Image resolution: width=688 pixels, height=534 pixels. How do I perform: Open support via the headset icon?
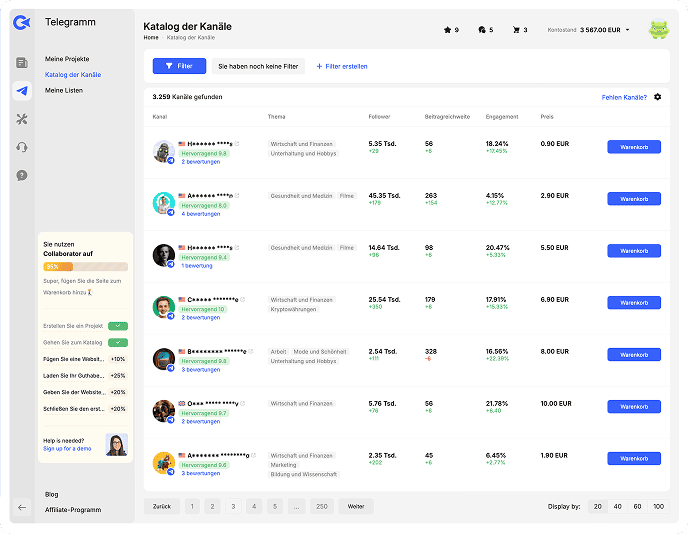pyautogui.click(x=22, y=147)
